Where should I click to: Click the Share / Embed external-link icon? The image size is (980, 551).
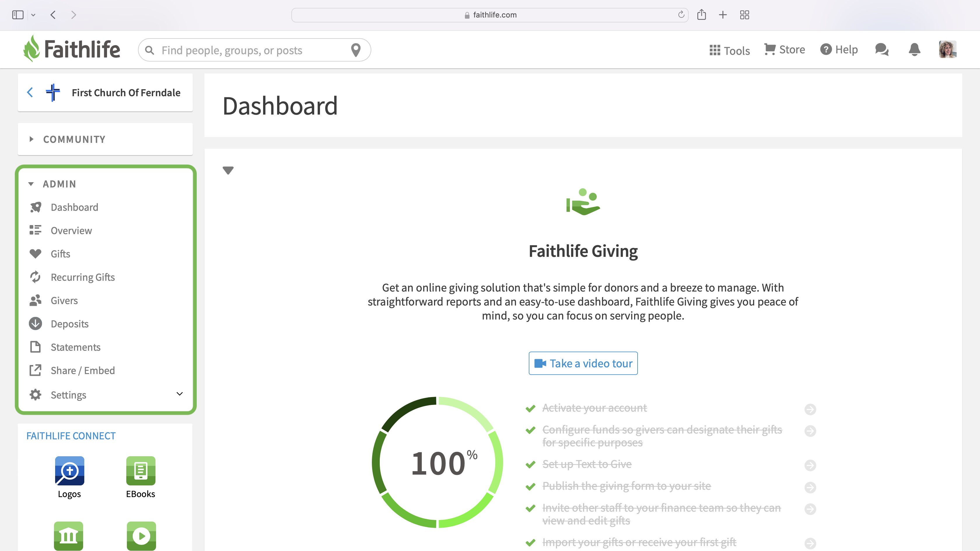(x=35, y=370)
